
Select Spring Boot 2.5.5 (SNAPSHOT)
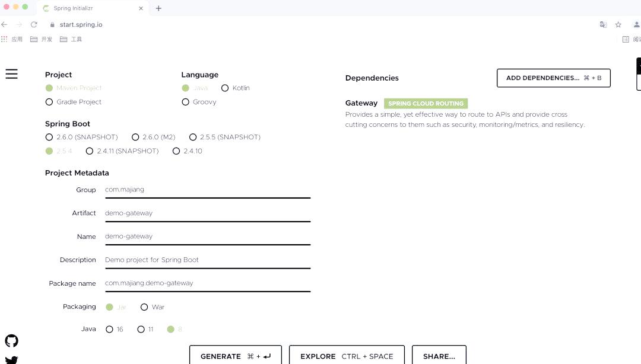tap(224, 137)
